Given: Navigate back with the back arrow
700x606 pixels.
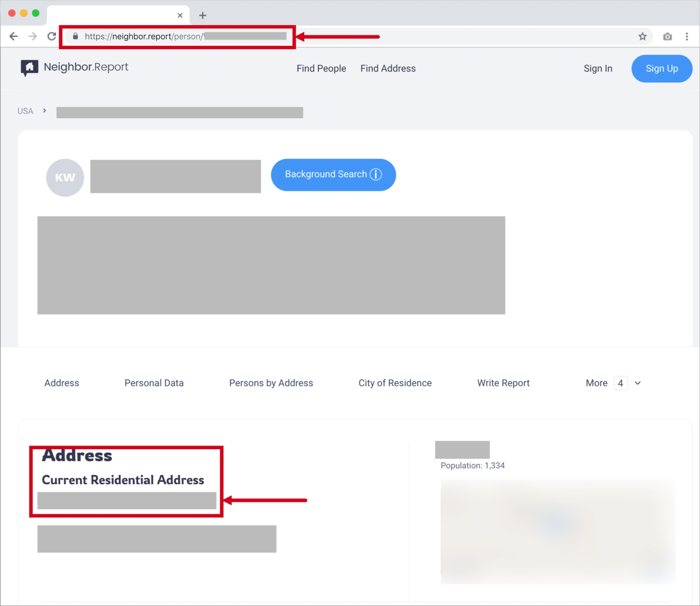Looking at the screenshot, I should 14,36.
